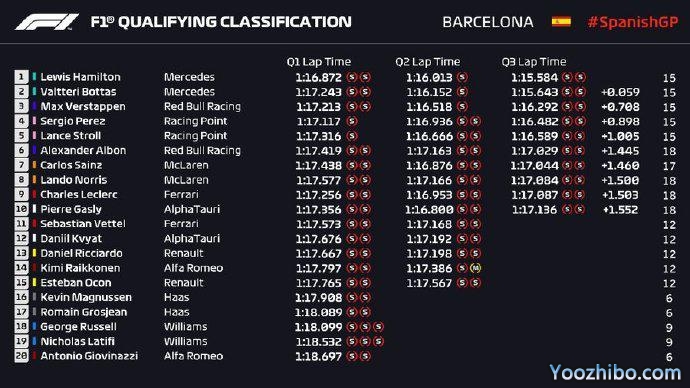The image size is (690, 388).
Task: Click the yellow medium tyre icon for Raikkonen
Action: pos(475,268)
